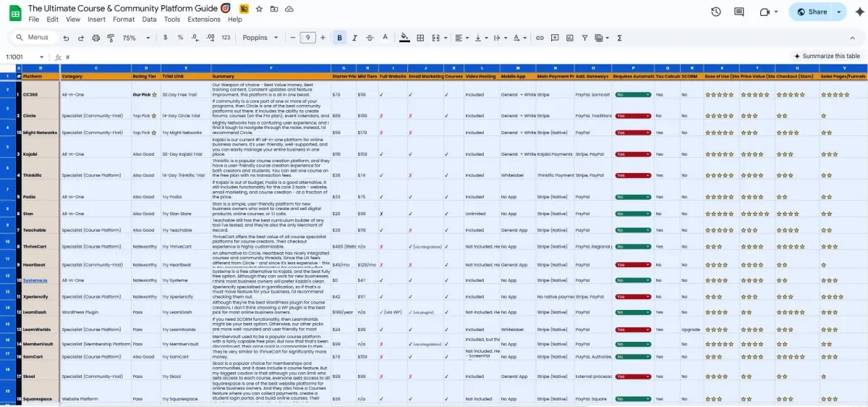Click Summarize this table button

pyautogui.click(x=827, y=56)
